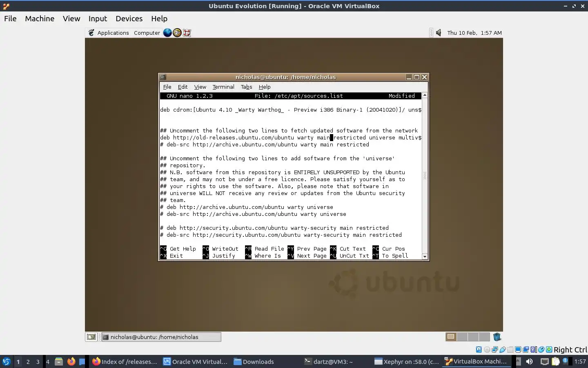Switch to guest workspace one
The width and height of the screenshot is (588, 368).
(x=451, y=337)
